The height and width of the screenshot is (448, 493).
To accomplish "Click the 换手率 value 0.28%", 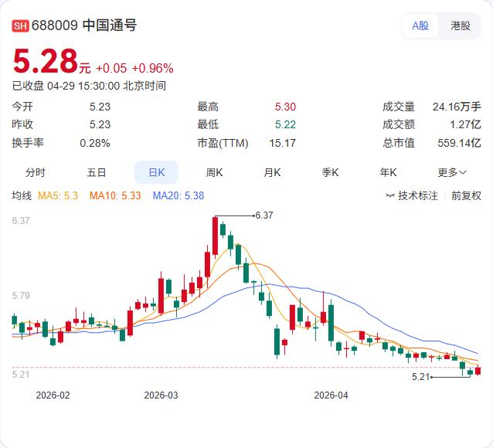I will coord(94,143).
